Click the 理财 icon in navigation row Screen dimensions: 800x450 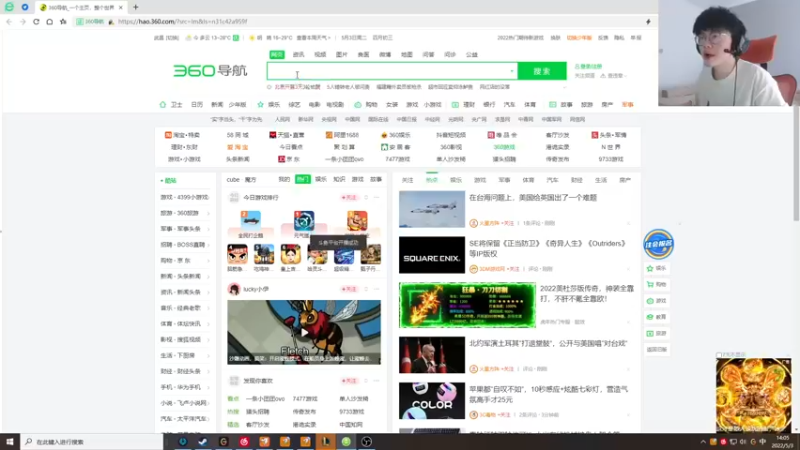(x=455, y=105)
